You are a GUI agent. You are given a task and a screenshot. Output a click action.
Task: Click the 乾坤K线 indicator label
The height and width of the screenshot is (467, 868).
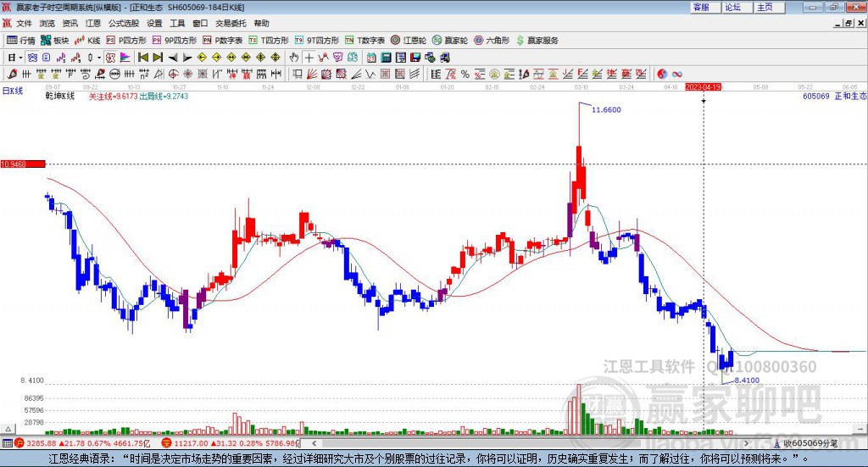[x=60, y=96]
